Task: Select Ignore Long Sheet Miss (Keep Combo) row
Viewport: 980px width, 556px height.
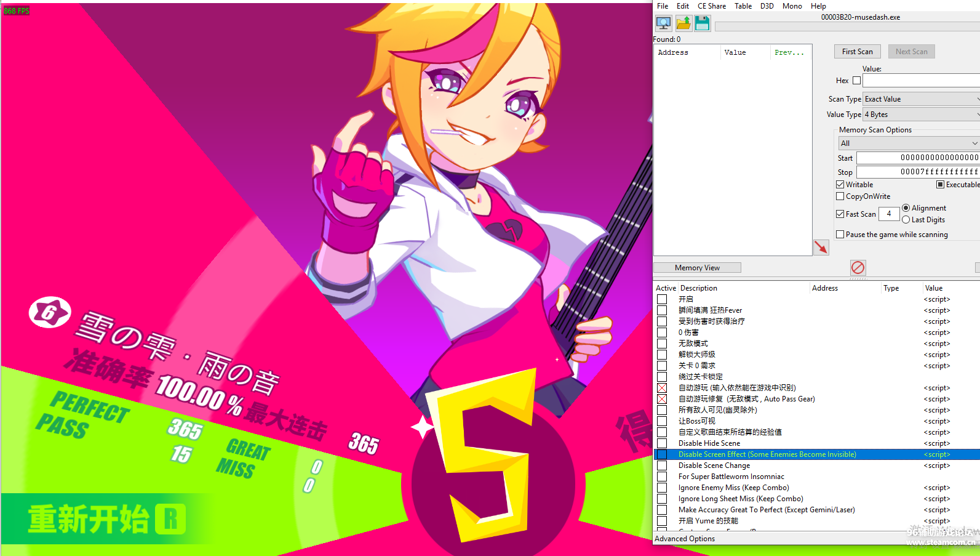Action: tap(816, 499)
